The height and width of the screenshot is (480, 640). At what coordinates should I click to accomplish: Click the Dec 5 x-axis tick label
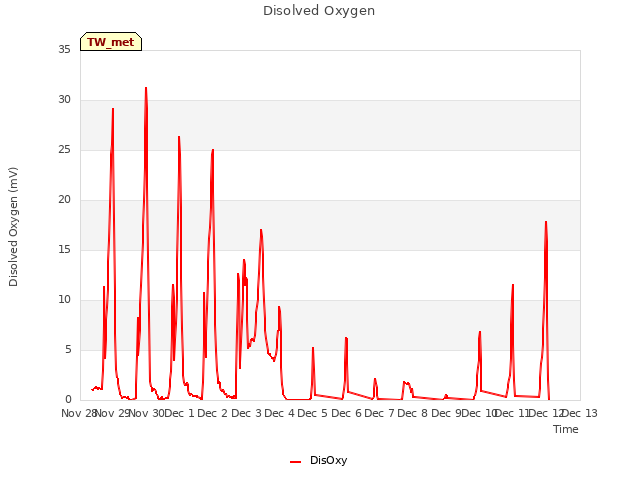[x=313, y=413]
